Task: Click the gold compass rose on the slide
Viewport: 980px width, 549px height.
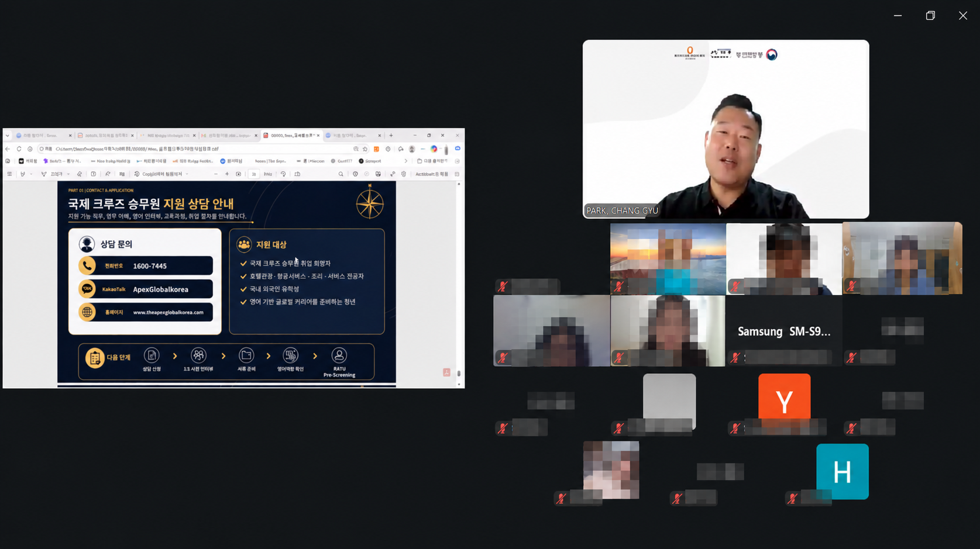Action: [370, 202]
